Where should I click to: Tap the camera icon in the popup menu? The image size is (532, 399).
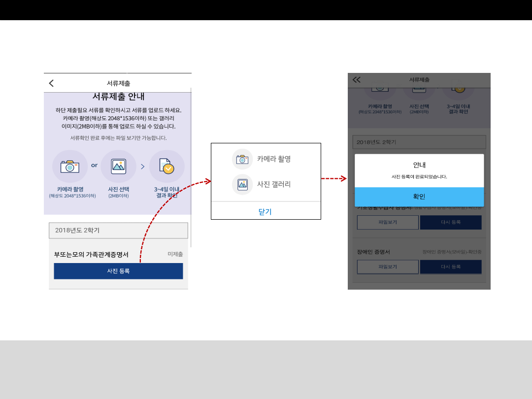pyautogui.click(x=242, y=159)
